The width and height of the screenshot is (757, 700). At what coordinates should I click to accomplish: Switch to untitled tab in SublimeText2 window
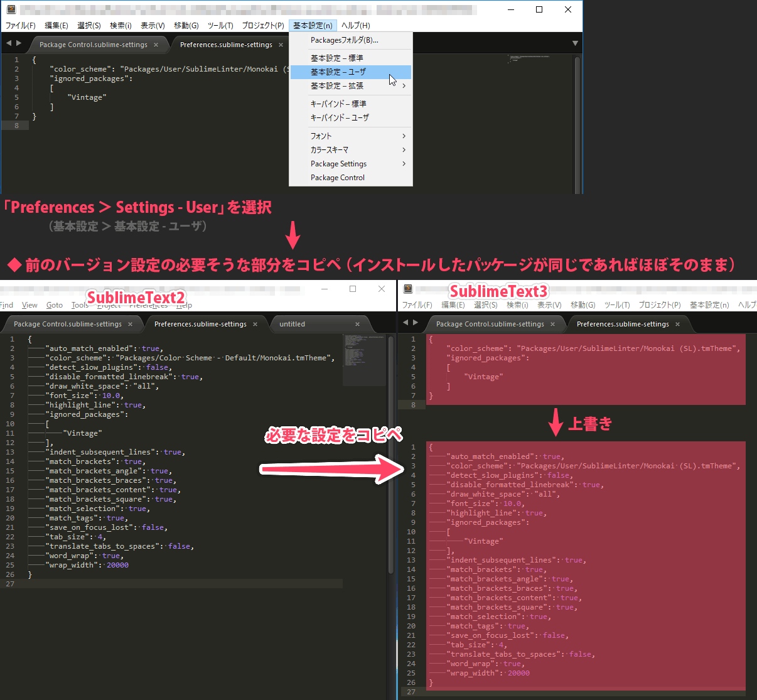coord(293,324)
